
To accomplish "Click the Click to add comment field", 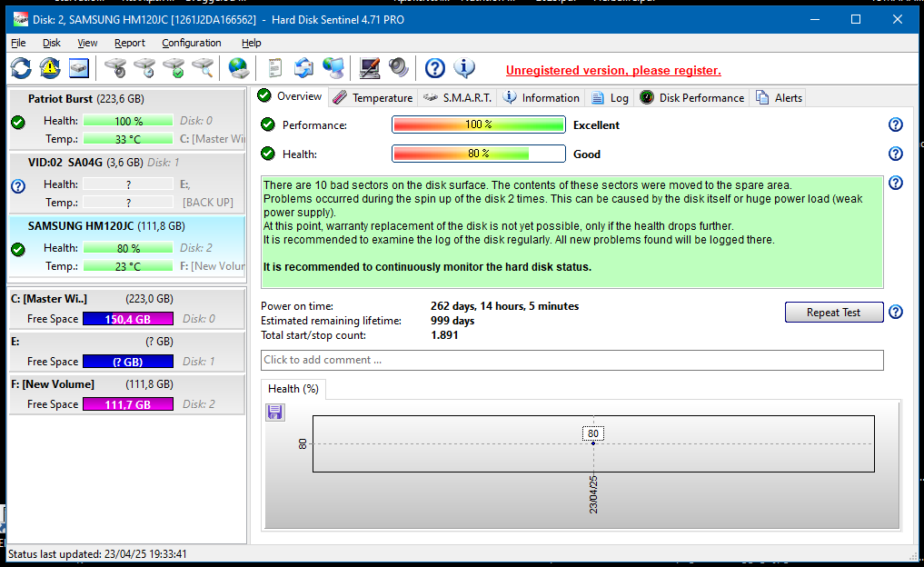I will (x=571, y=360).
